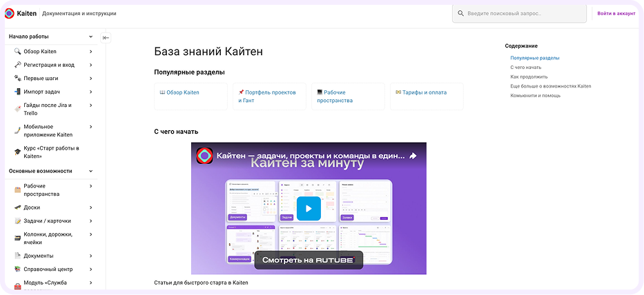Focus the Введите поисковый запрос search field
Viewport: 644px width, 295px height.
pos(519,14)
